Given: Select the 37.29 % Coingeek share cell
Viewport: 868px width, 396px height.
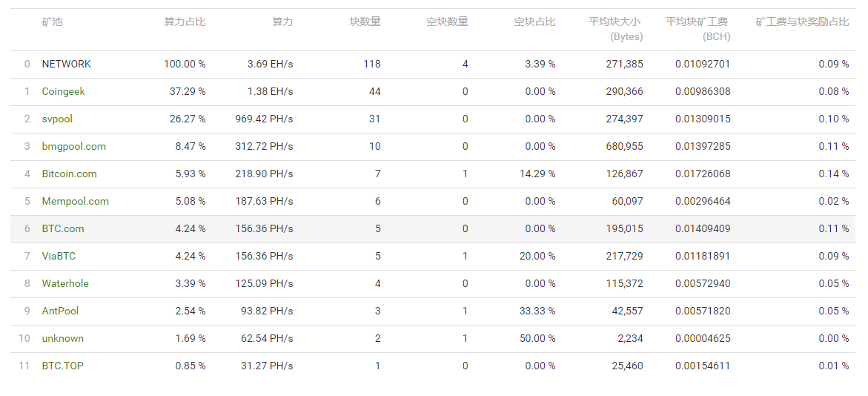Looking at the screenshot, I should (188, 91).
